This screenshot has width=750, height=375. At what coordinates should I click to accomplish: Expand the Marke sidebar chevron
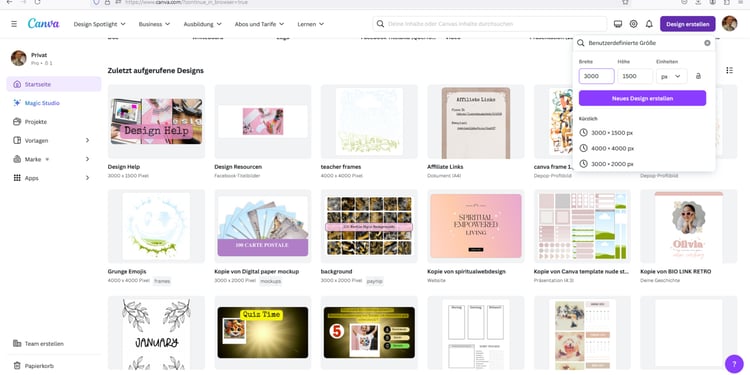point(88,159)
